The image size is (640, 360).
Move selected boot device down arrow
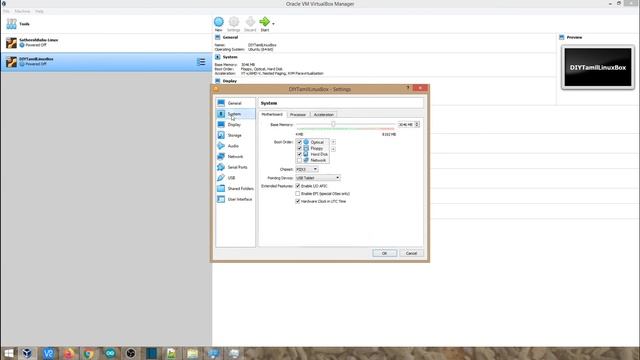click(x=333, y=149)
